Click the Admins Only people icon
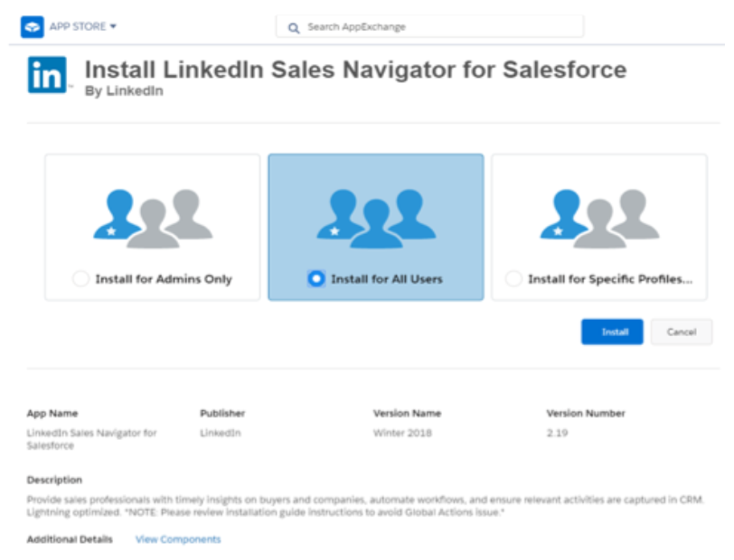 point(153,218)
